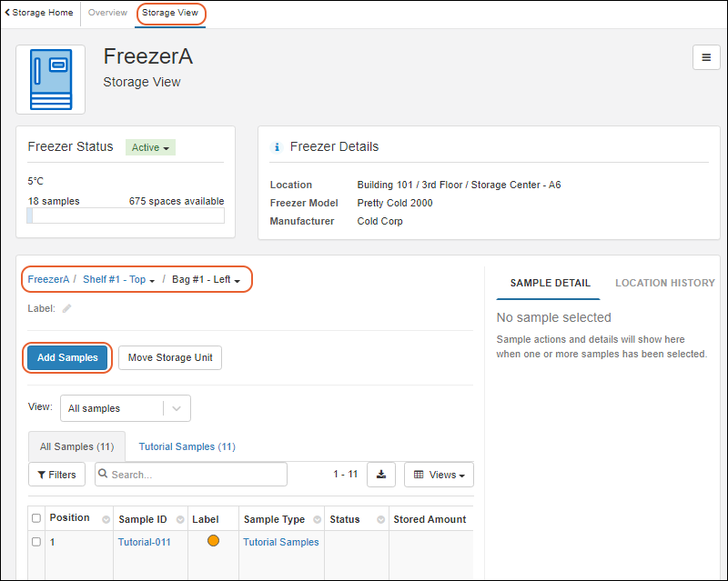
Task: Click the FreezerA freezer image icon
Action: click(51, 80)
